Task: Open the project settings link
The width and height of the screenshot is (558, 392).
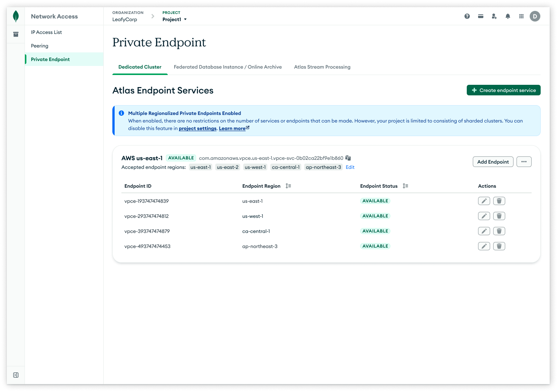Action: 198,128
